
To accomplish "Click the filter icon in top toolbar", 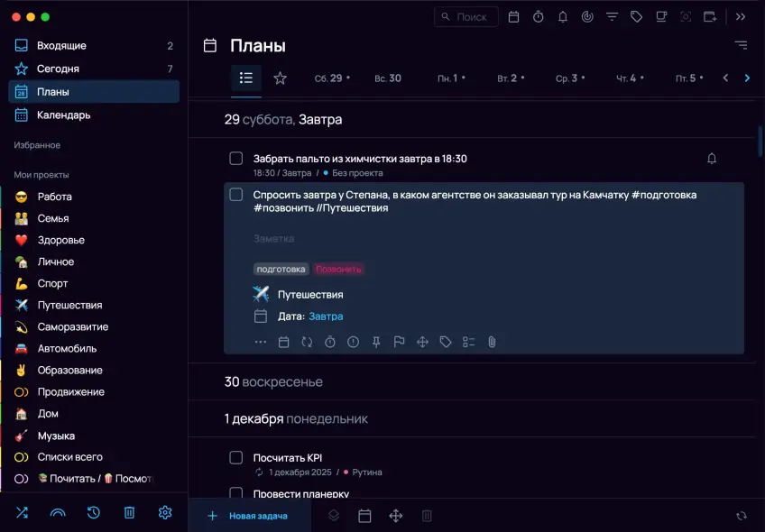I will [x=612, y=16].
